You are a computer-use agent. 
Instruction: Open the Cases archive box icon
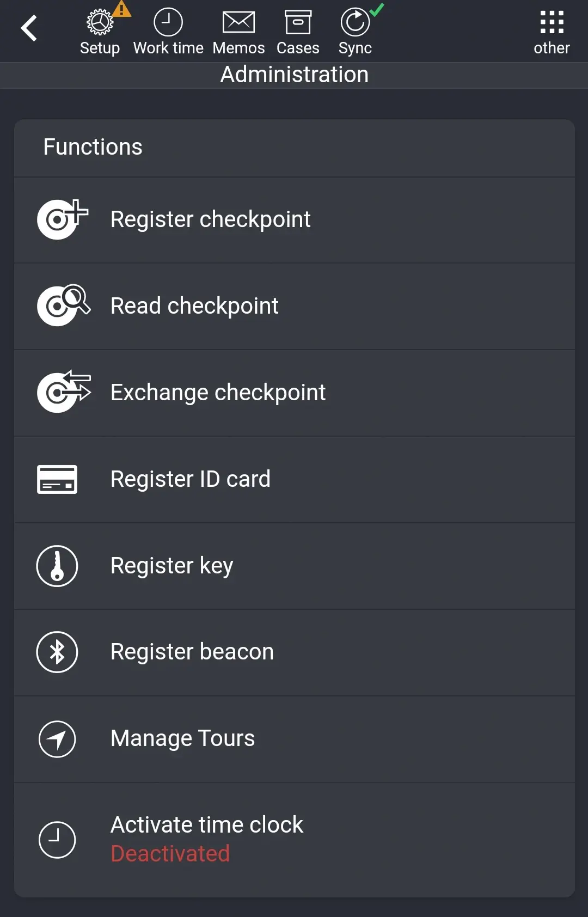[298, 23]
